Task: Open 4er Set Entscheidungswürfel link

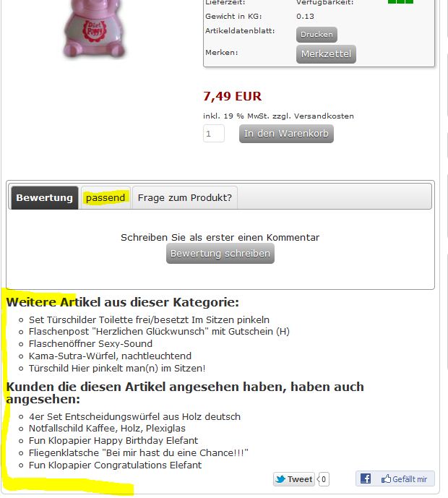Action: point(134,417)
